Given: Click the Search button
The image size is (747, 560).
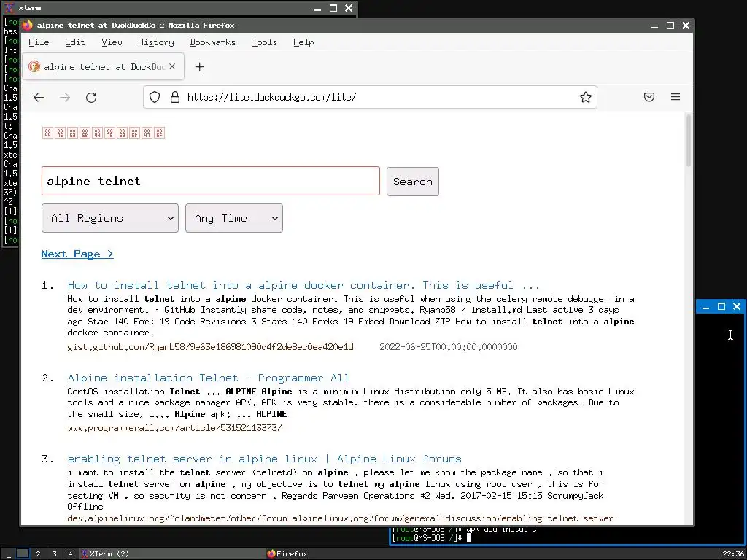Looking at the screenshot, I should pos(413,182).
